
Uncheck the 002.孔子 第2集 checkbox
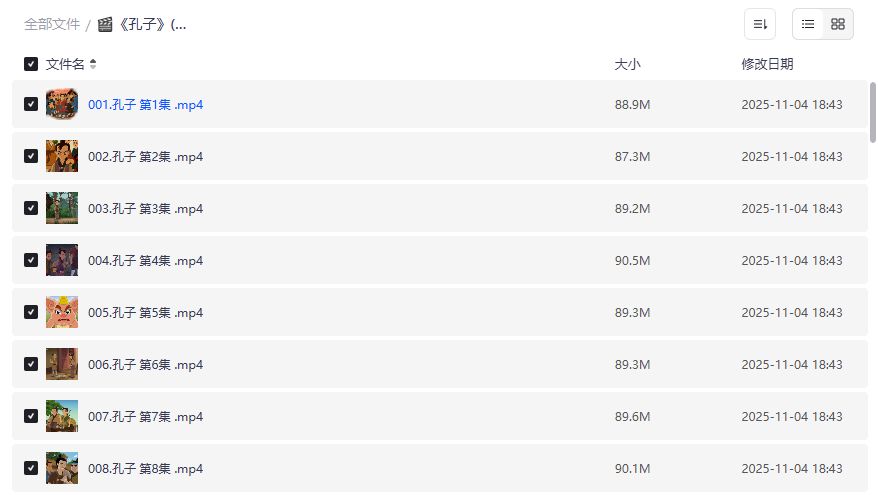point(31,156)
